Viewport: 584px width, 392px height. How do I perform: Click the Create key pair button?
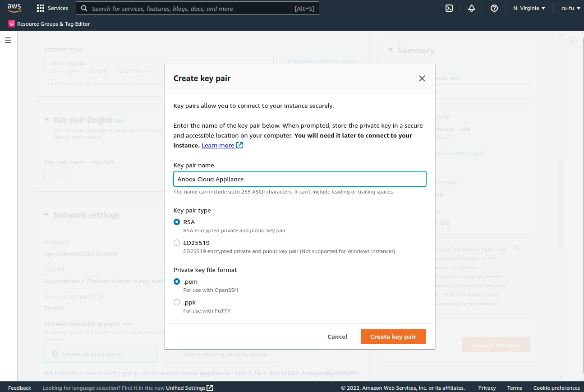pyautogui.click(x=393, y=337)
